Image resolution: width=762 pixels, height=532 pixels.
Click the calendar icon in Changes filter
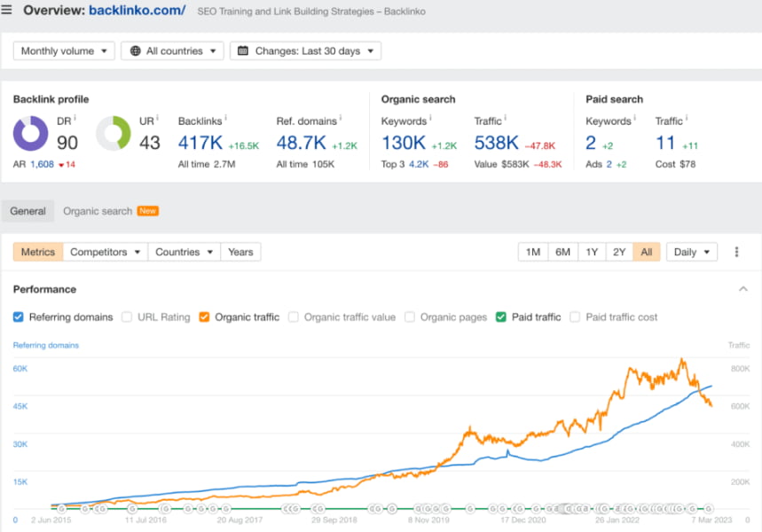(x=244, y=51)
